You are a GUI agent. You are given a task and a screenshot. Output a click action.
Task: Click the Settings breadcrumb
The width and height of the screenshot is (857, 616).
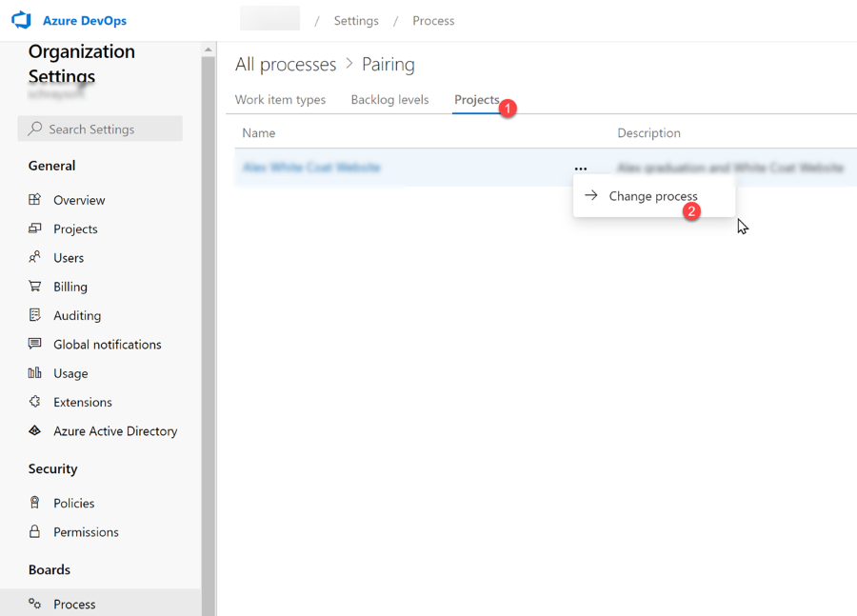click(x=356, y=21)
